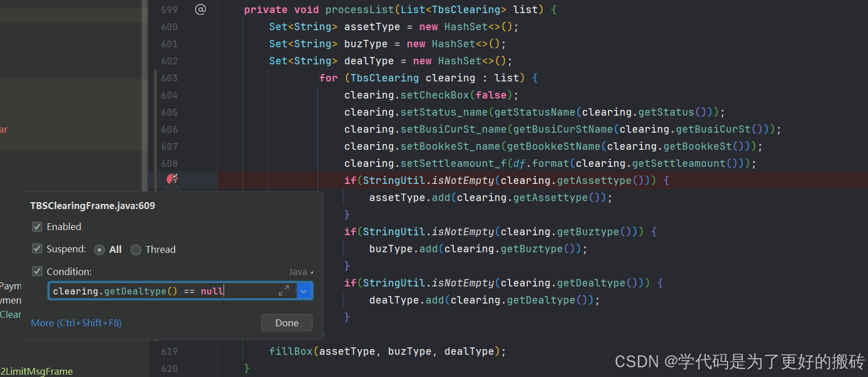Click the TBSClearingFrame.java:609 dialog title

coord(92,206)
